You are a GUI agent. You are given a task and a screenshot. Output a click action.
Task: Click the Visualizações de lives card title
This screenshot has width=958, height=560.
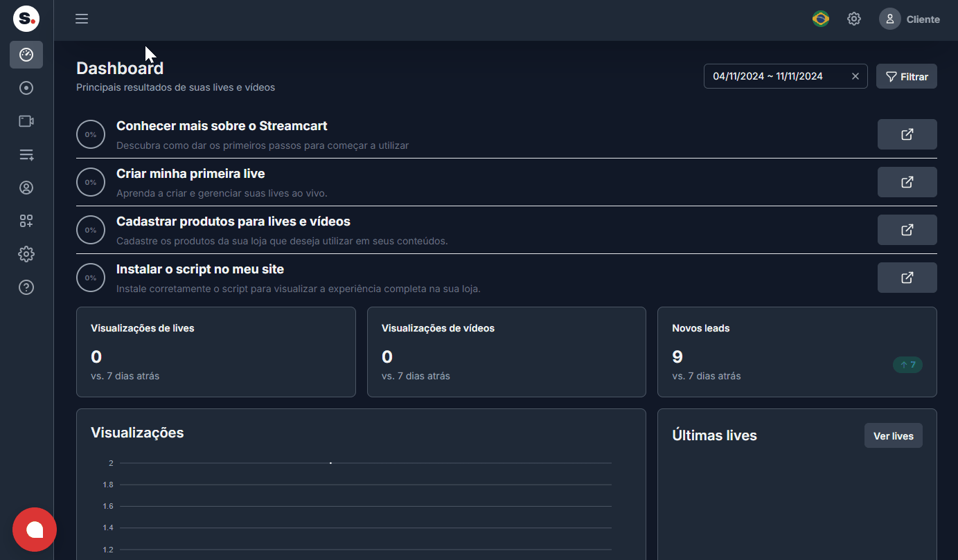click(143, 328)
